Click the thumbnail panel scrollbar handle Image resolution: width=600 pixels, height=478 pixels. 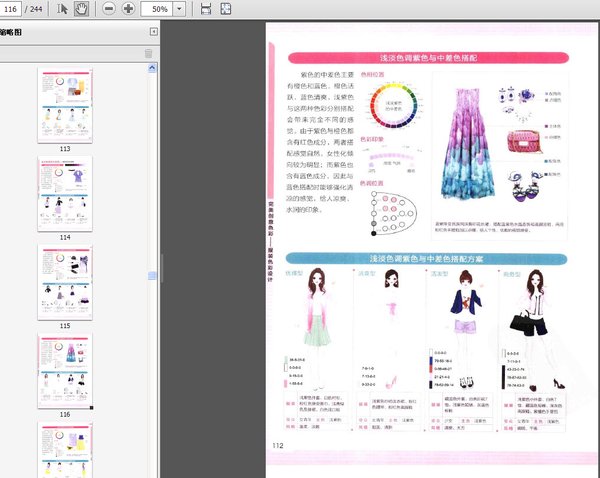[x=153, y=275]
